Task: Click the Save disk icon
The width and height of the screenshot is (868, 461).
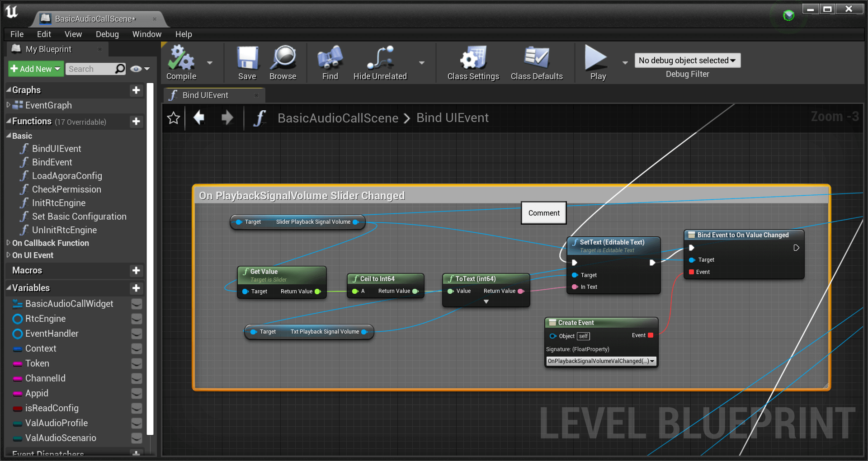Action: [247, 58]
